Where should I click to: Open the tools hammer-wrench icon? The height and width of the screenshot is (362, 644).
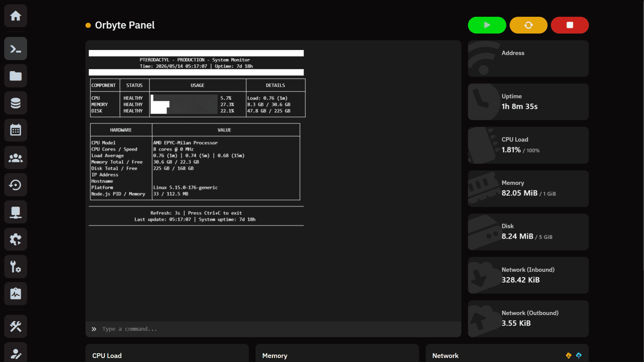point(15,326)
